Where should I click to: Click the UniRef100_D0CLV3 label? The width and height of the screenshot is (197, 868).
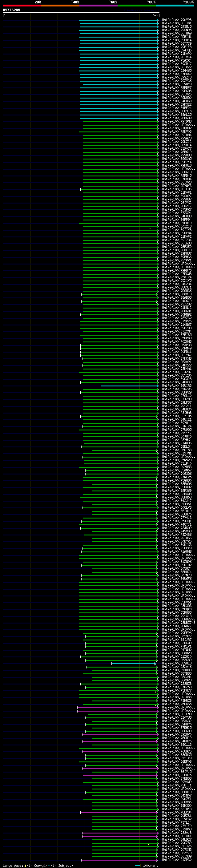pos(177,508)
